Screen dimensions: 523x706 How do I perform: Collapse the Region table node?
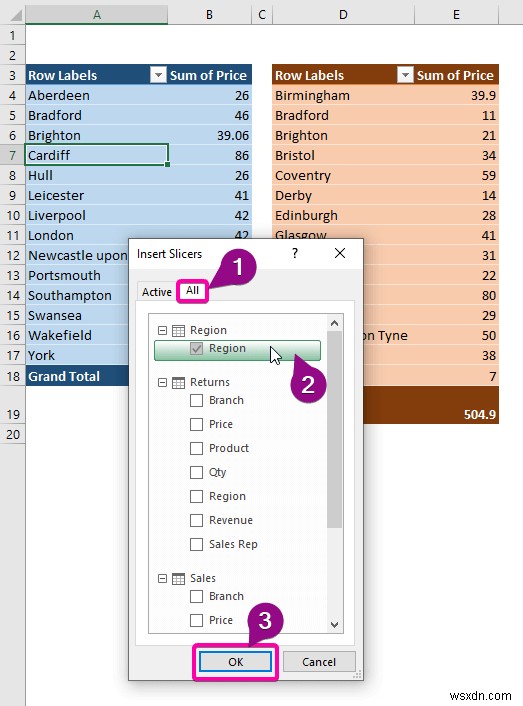(x=162, y=330)
